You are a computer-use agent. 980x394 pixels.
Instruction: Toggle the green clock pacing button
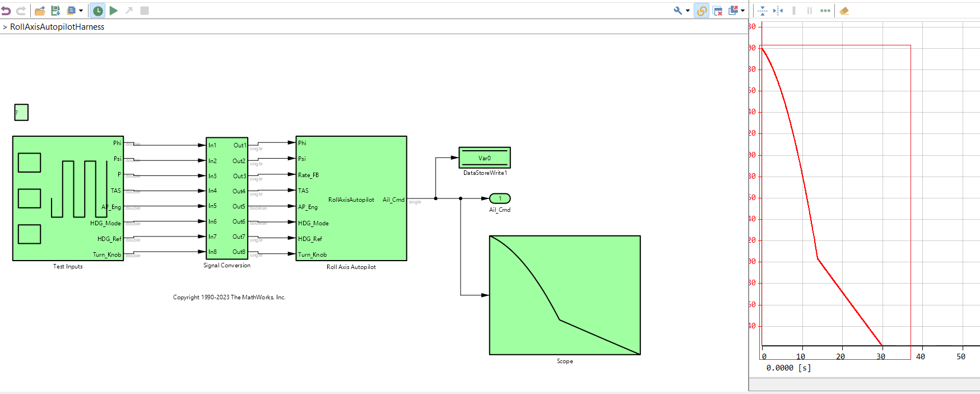(97, 11)
